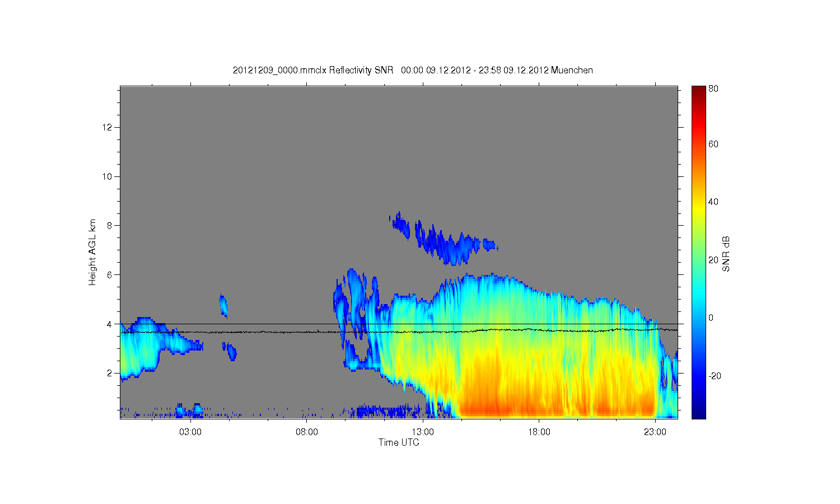
Task: Click the 03:00 time tick label
Action: tap(191, 432)
